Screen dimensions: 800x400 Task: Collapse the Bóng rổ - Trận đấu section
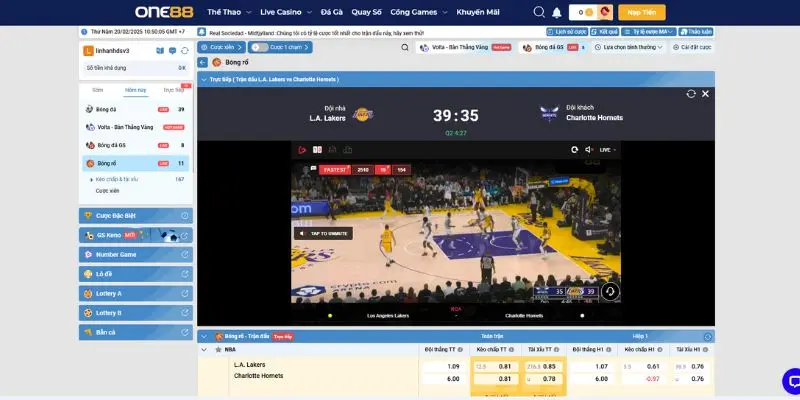click(x=204, y=337)
